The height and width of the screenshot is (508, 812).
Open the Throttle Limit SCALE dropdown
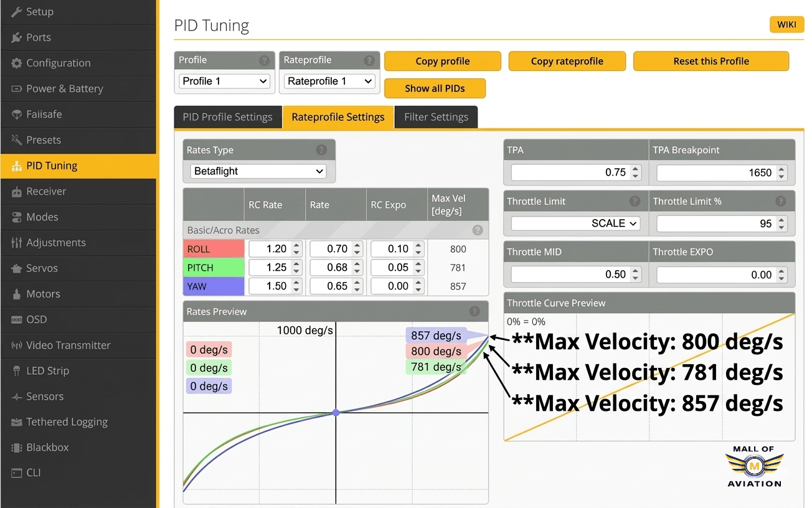click(x=575, y=223)
